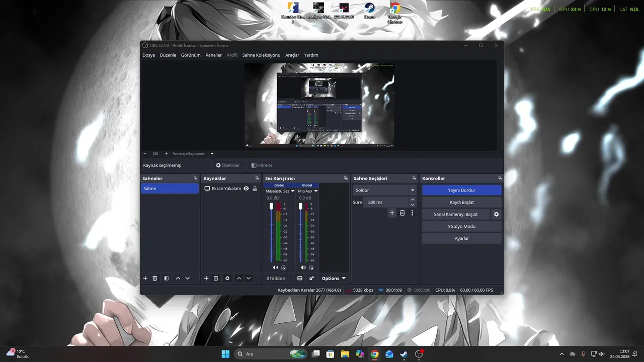Move the scene up in the Sahneler panel
The width and height of the screenshot is (644, 362).
click(178, 278)
